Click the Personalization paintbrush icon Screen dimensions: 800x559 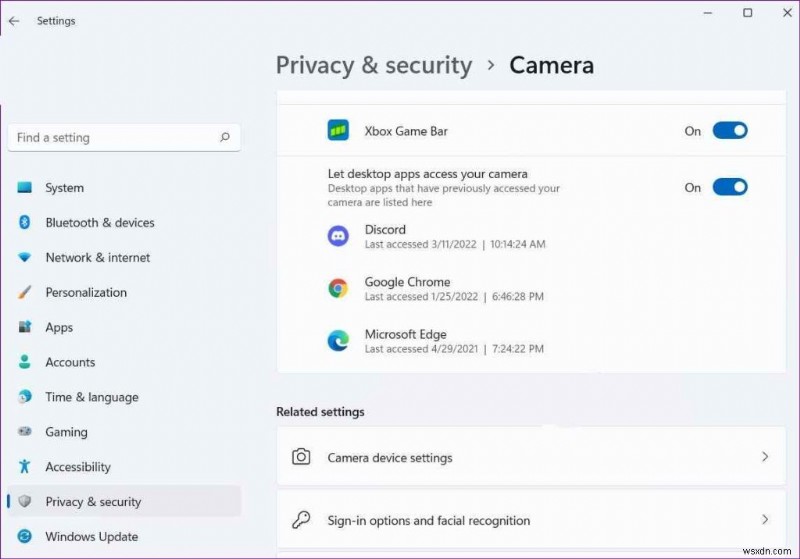[24, 292]
